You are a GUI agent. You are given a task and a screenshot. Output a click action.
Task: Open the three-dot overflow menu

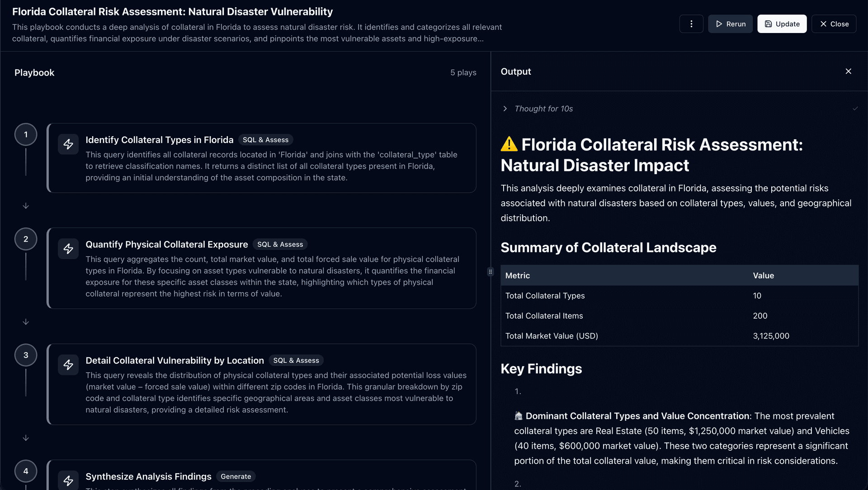[x=691, y=24]
